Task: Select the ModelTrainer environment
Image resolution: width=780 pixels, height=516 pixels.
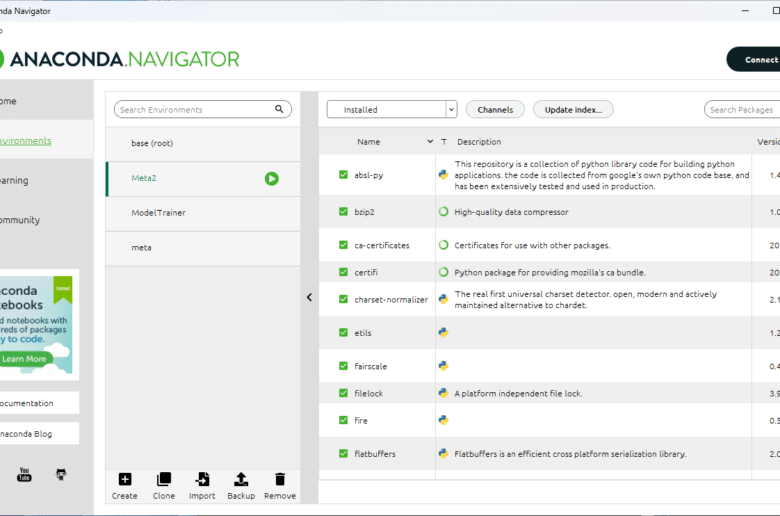Action: (x=203, y=213)
